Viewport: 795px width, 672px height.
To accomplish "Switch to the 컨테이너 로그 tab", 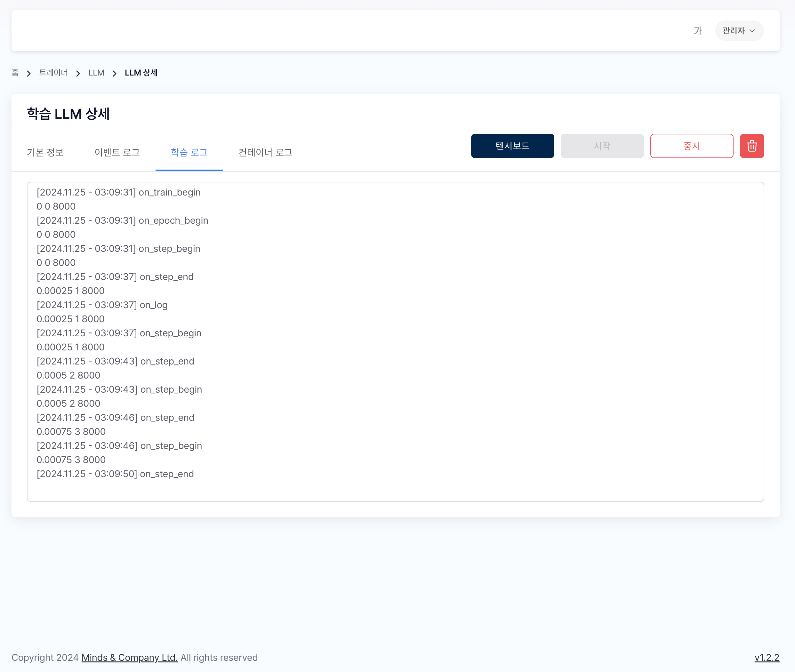I will pyautogui.click(x=265, y=152).
